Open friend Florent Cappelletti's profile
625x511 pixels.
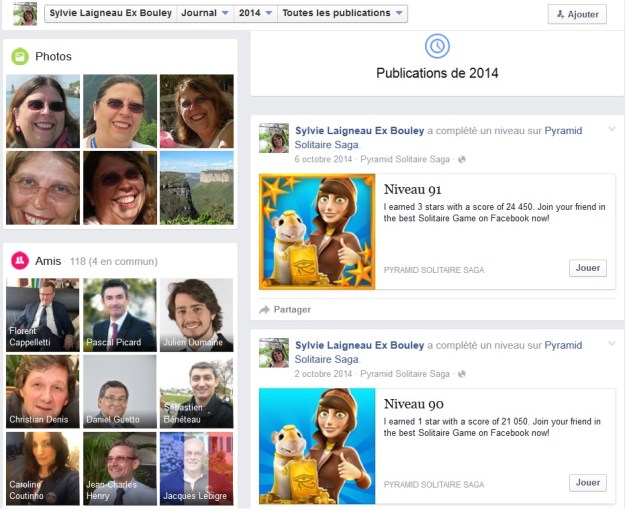[x=43, y=315]
